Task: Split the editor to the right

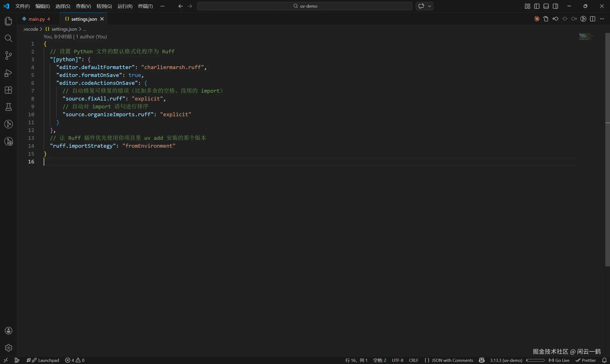Action: (593, 19)
